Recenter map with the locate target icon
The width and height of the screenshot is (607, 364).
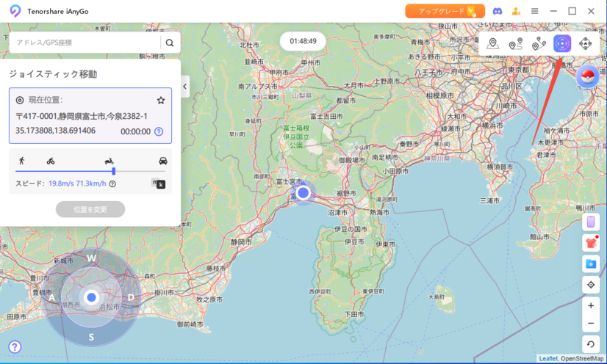591,285
